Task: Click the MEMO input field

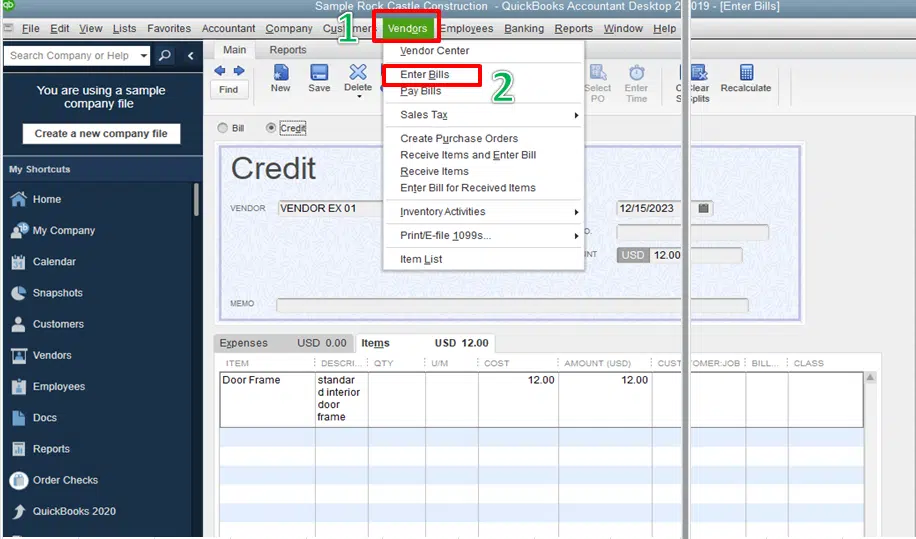Action: pyautogui.click(x=512, y=305)
